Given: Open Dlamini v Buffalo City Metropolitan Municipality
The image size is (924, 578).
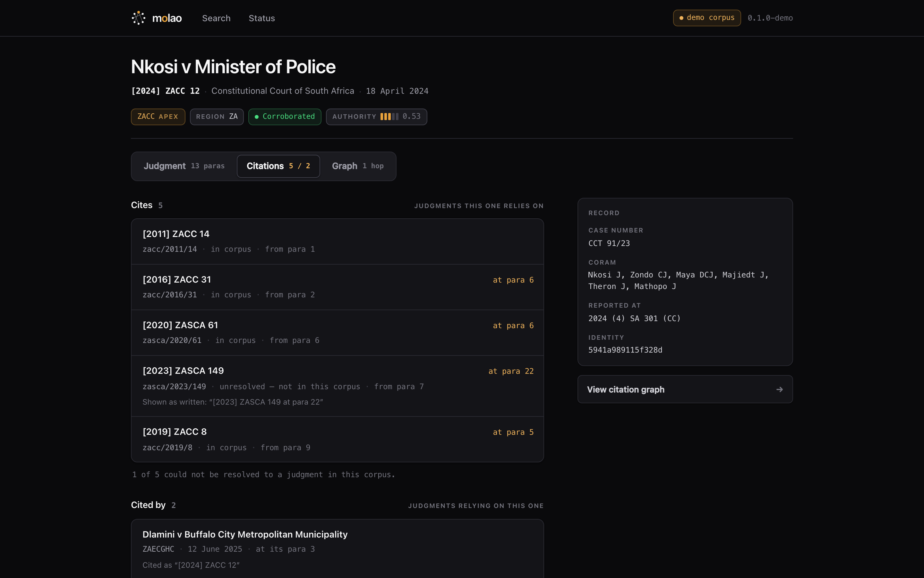Looking at the screenshot, I should tap(245, 534).
